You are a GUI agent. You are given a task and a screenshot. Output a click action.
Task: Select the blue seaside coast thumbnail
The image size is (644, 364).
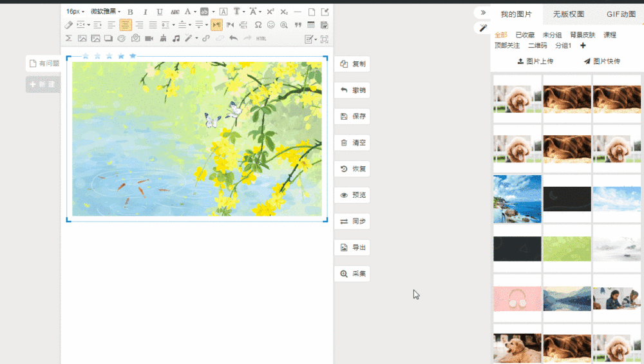[517, 199]
